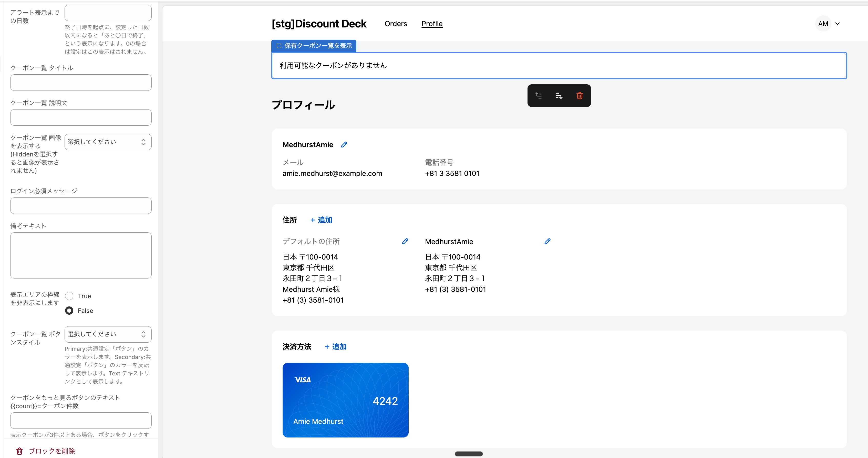The image size is (868, 458).
Task: Click 追加 link next to 決済方法
Action: (x=336, y=347)
